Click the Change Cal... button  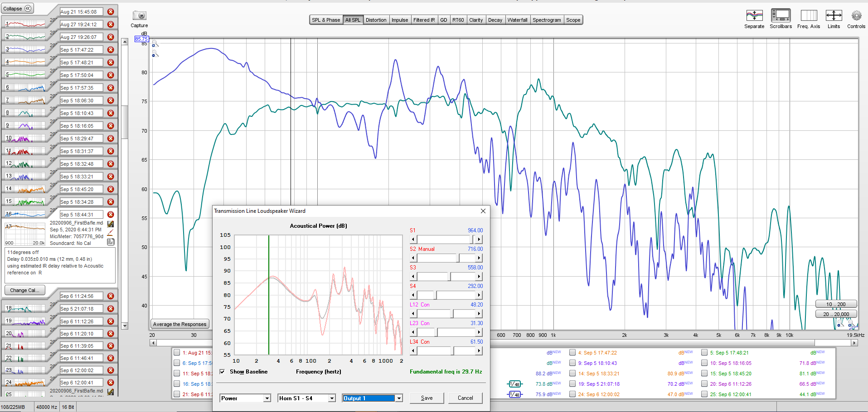click(x=25, y=290)
